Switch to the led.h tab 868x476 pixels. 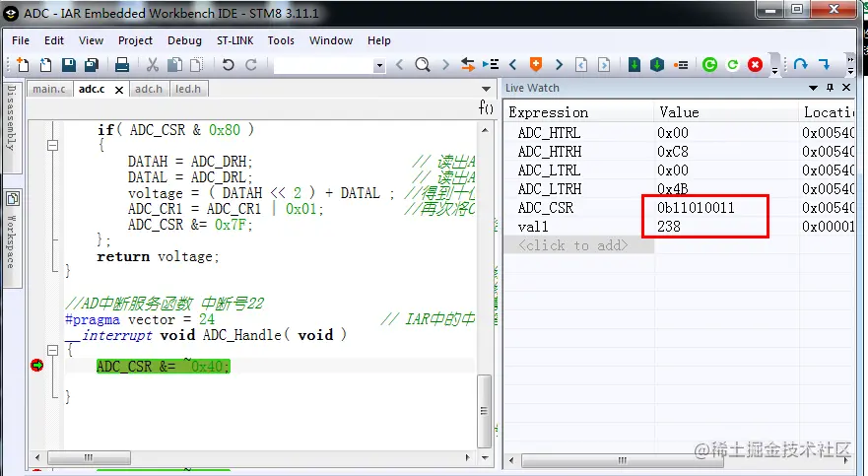pyautogui.click(x=188, y=89)
